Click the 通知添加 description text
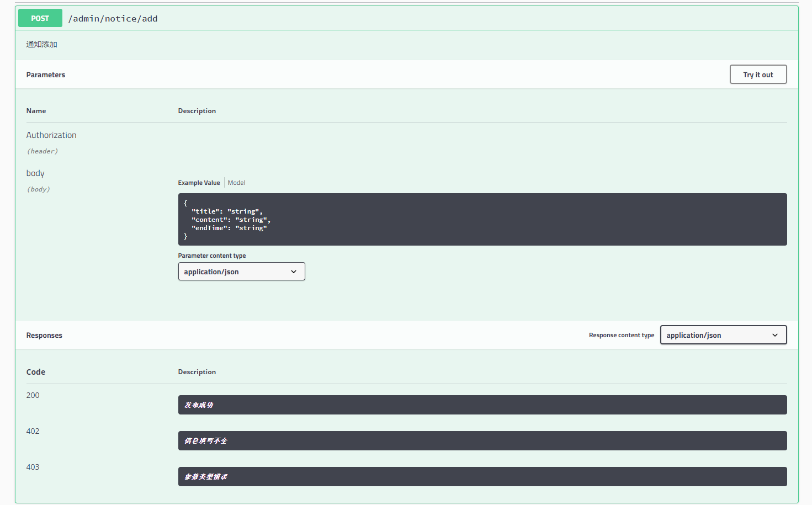The image size is (812, 505). point(41,44)
